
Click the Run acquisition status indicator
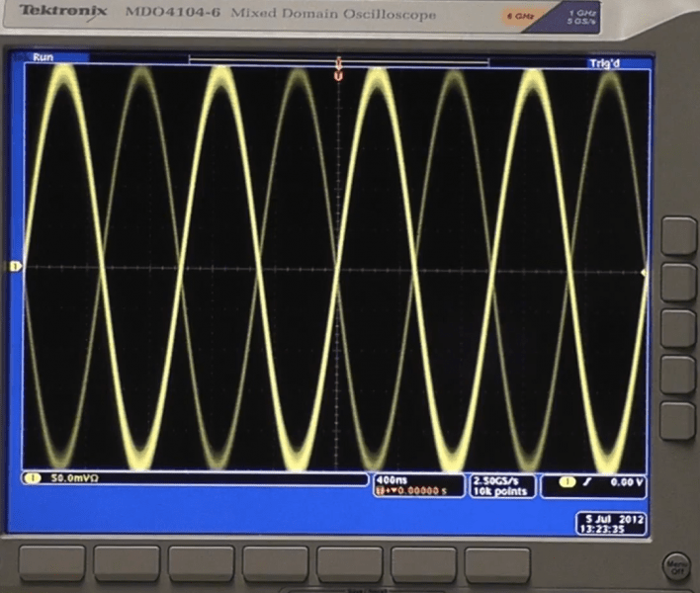[x=43, y=57]
